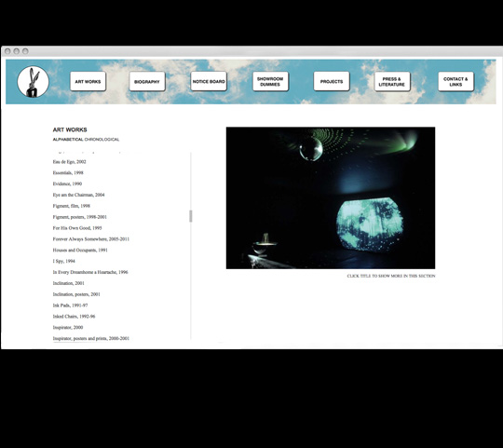Switch sorting to Chronological
The image size is (503, 448).
click(x=102, y=140)
